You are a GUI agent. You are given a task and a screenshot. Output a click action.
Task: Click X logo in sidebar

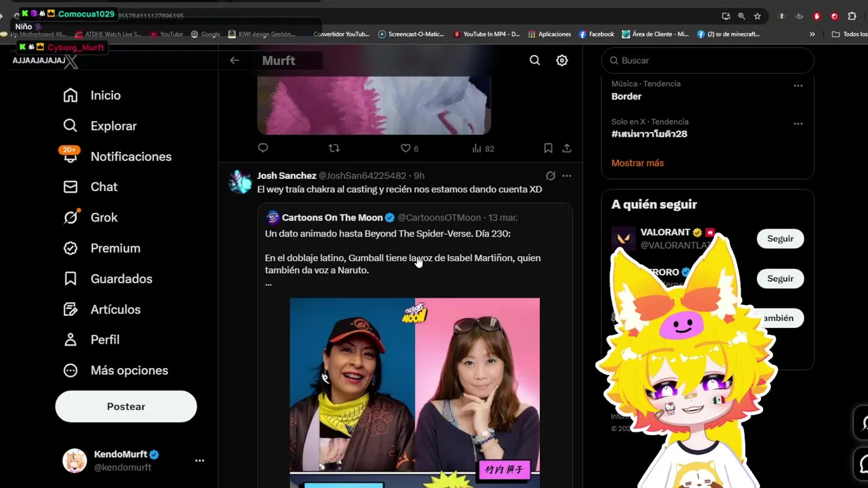pos(71,62)
